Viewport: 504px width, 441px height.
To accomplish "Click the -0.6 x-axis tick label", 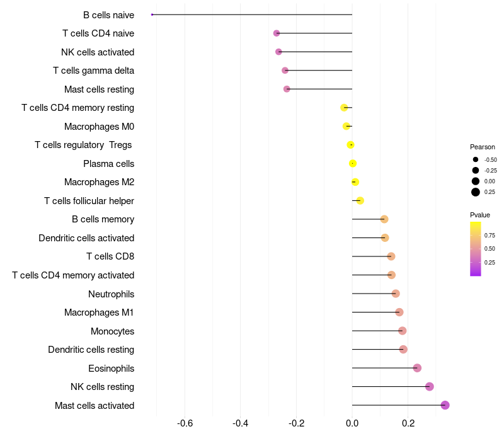I will pos(185,423).
